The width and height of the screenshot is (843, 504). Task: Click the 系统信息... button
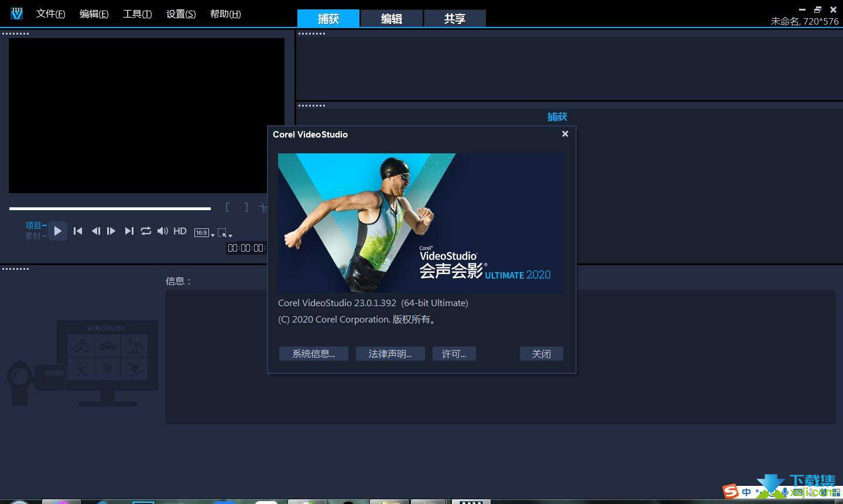coord(313,354)
